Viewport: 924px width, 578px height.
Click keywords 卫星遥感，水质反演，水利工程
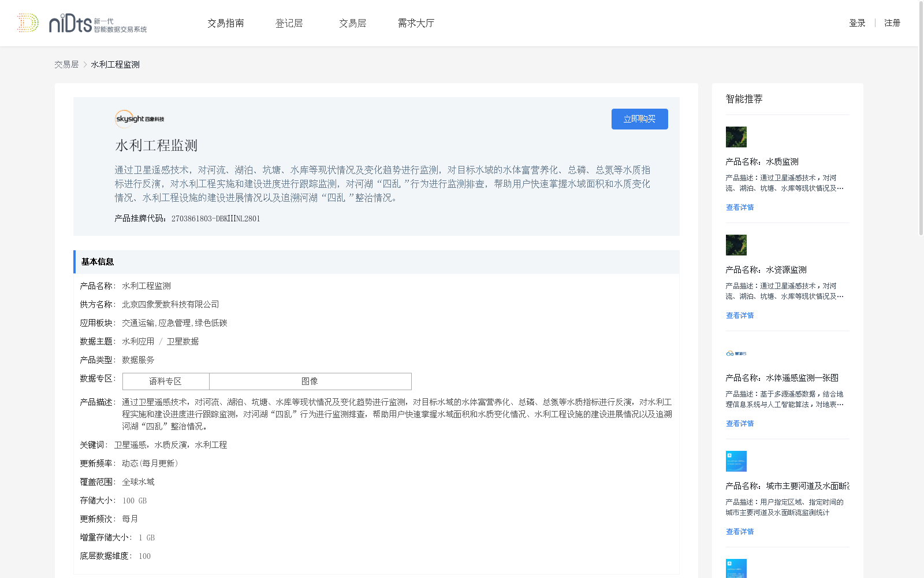click(x=170, y=445)
